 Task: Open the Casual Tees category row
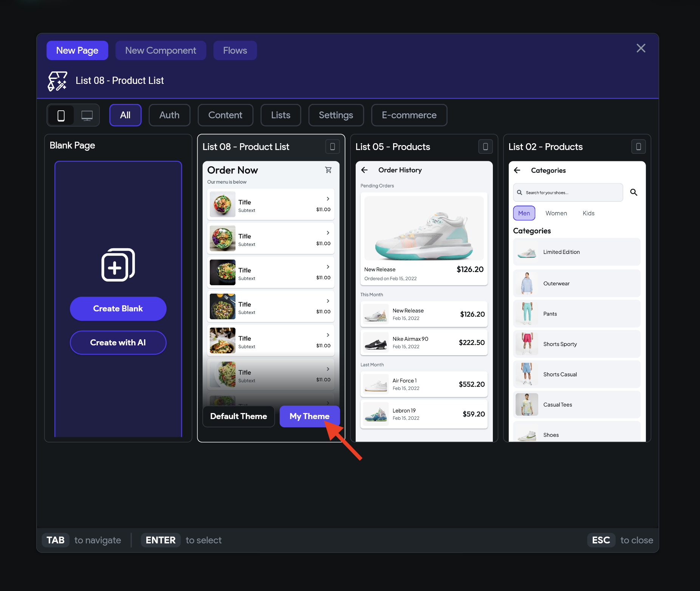(x=577, y=404)
